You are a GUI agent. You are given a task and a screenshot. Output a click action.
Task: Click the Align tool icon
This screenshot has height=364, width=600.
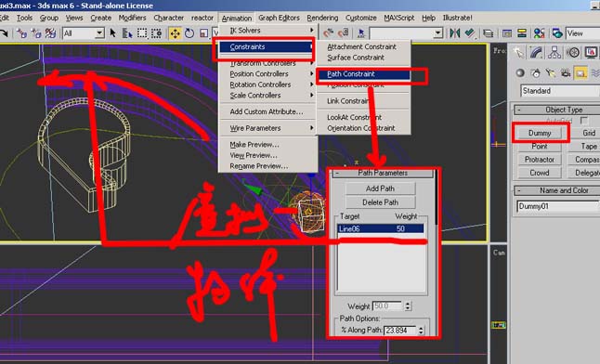click(x=470, y=32)
